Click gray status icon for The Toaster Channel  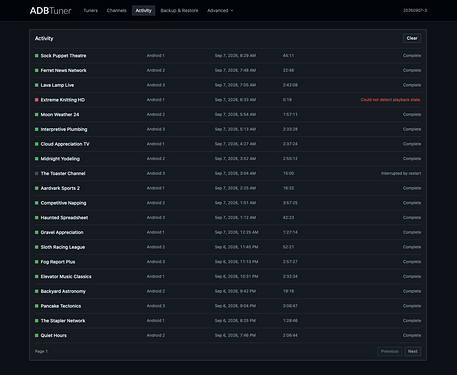point(37,173)
